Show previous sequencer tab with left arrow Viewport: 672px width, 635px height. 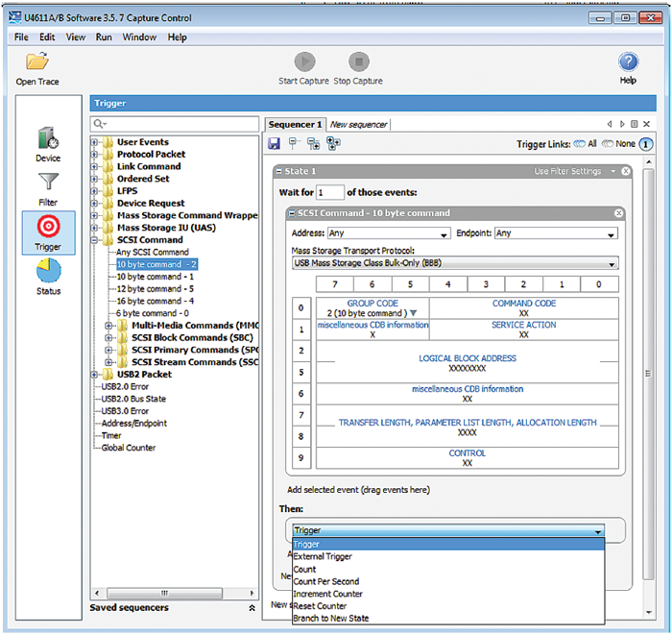click(610, 124)
